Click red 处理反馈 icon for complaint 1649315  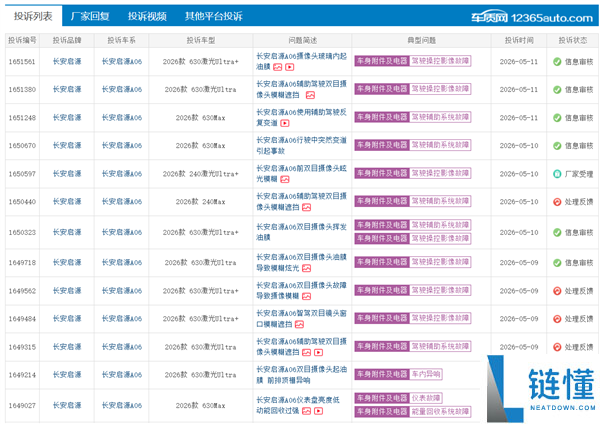pyautogui.click(x=557, y=347)
